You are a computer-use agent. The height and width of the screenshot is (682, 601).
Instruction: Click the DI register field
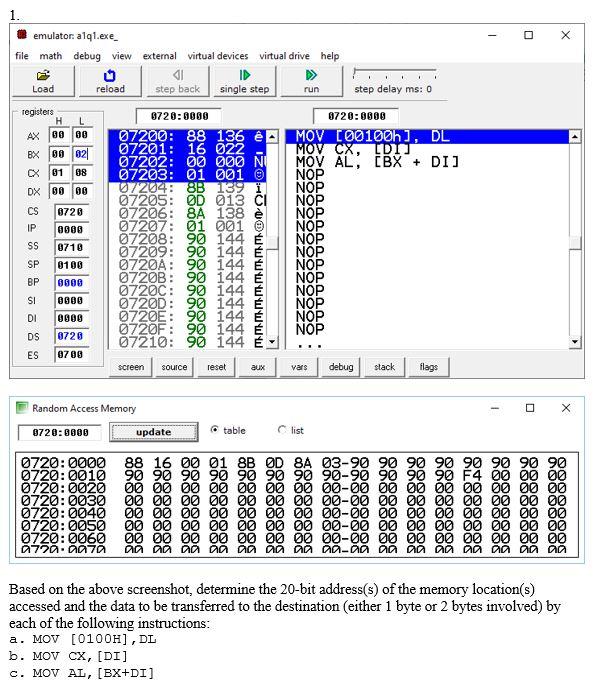[x=71, y=319]
